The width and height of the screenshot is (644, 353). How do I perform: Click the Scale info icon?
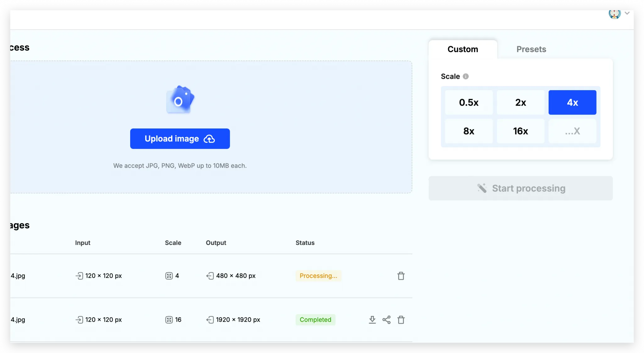tap(466, 76)
